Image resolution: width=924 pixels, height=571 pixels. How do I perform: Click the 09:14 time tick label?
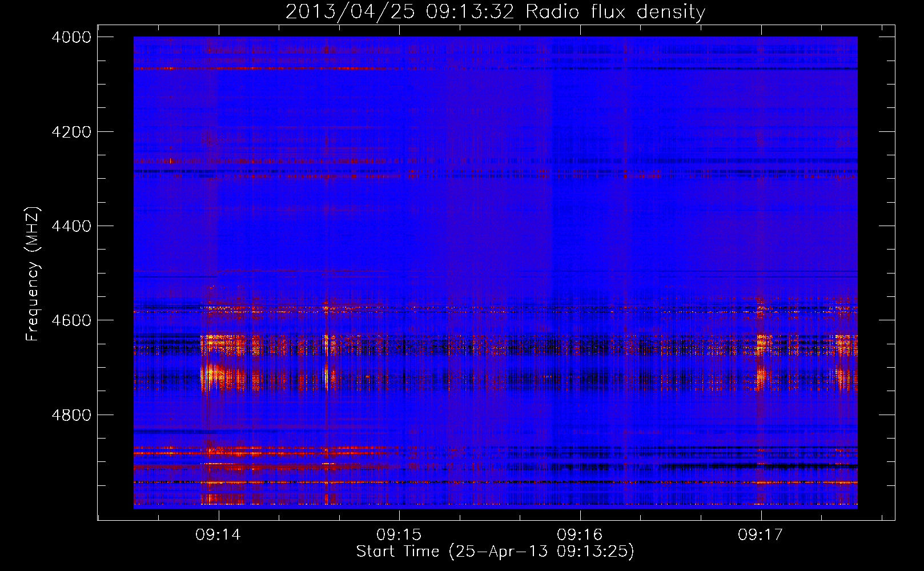(x=218, y=535)
